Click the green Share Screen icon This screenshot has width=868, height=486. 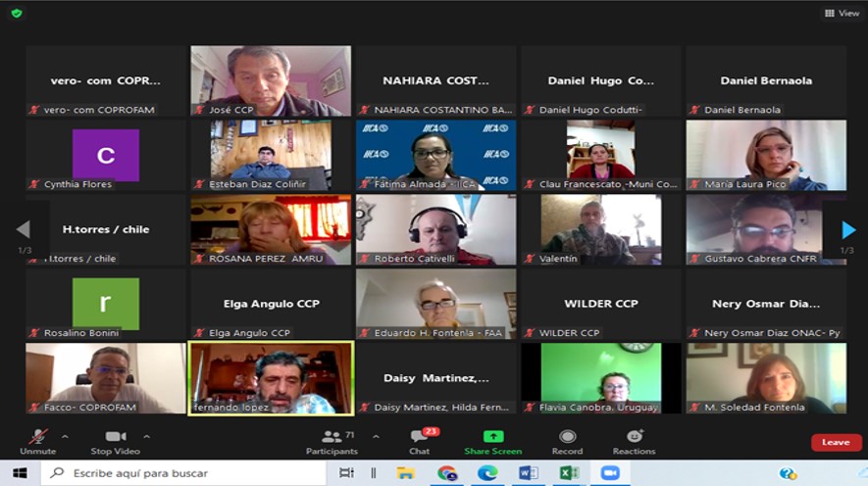click(493, 436)
